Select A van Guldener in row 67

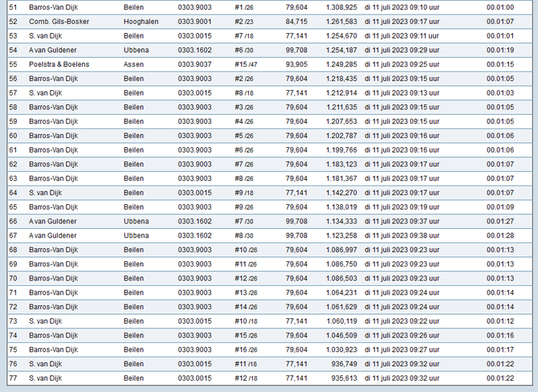[x=52, y=235]
